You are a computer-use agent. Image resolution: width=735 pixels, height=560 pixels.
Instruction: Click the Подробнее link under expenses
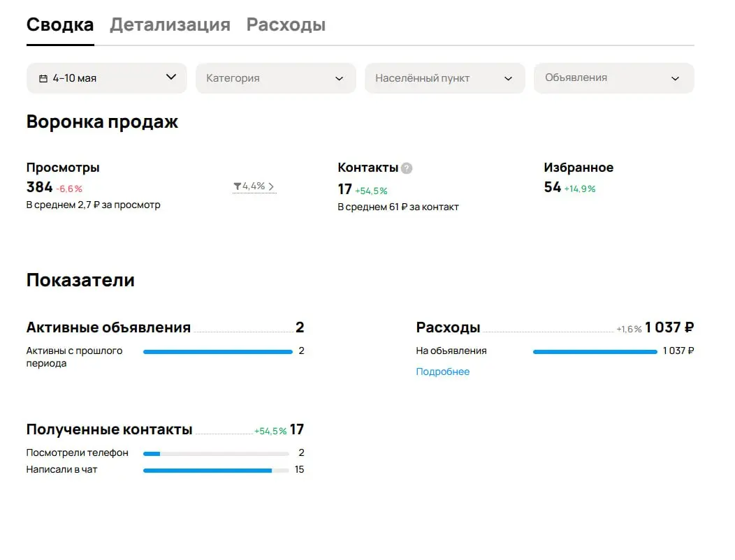[442, 371]
